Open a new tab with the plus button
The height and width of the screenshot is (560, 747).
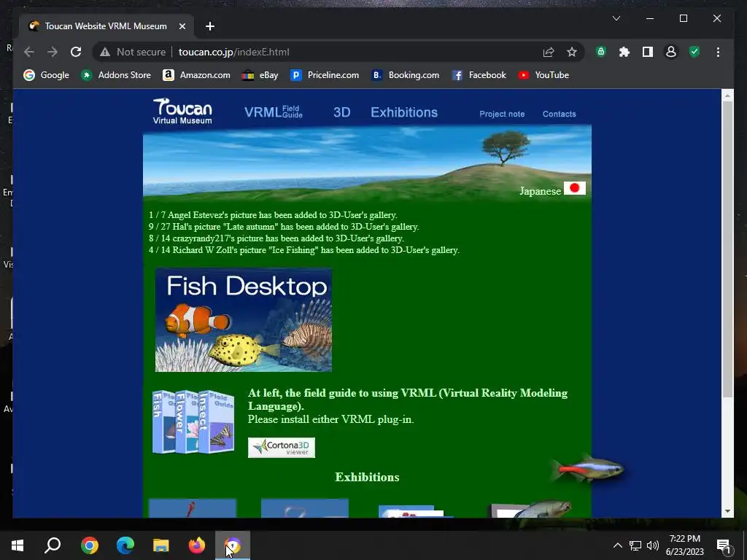(210, 26)
